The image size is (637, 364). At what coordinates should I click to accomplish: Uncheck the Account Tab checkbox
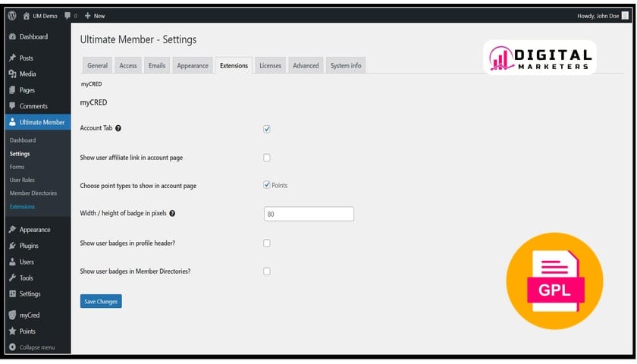(267, 129)
